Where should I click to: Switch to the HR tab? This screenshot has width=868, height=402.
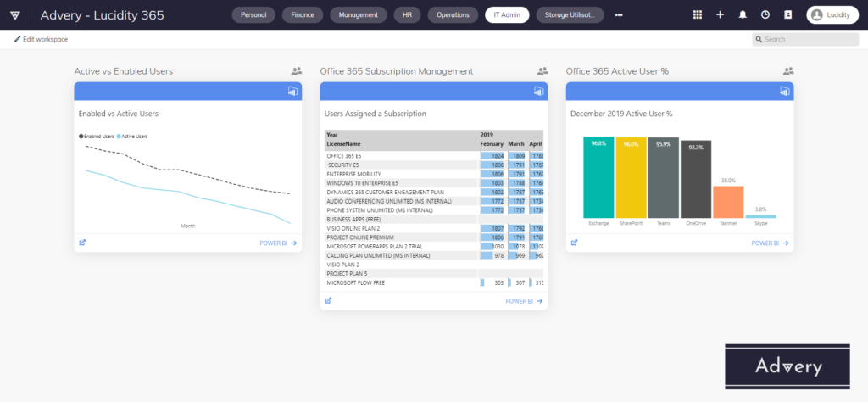pos(408,15)
